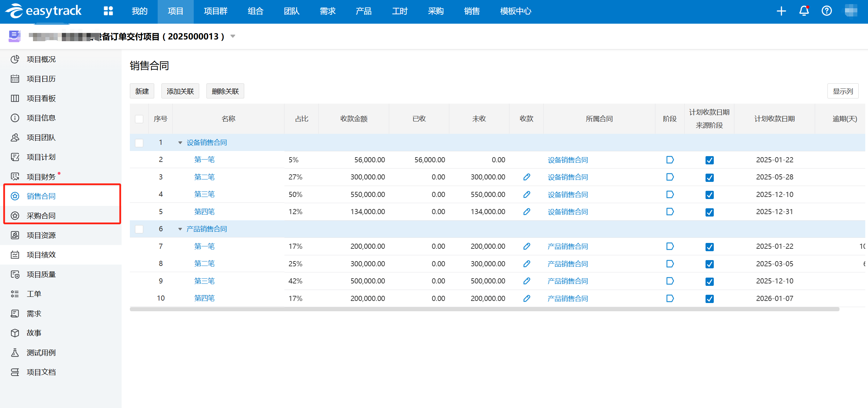Click the plus create icon in header
This screenshot has height=408, width=868.
pos(781,11)
